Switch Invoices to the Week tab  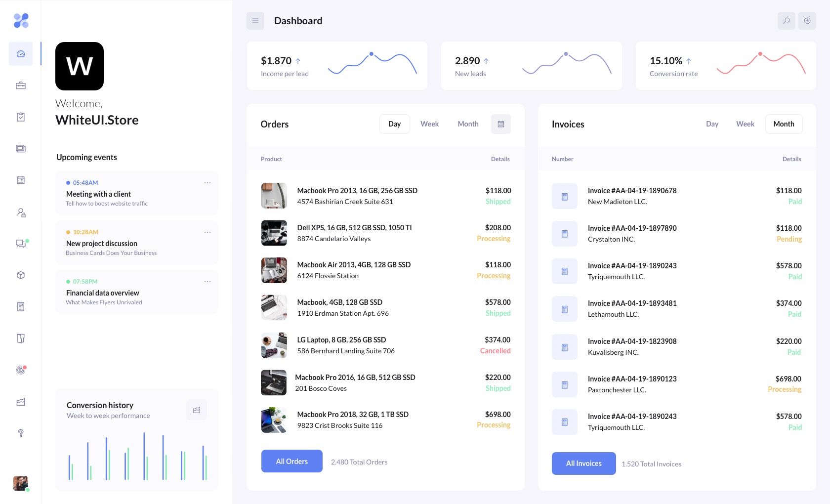746,124
